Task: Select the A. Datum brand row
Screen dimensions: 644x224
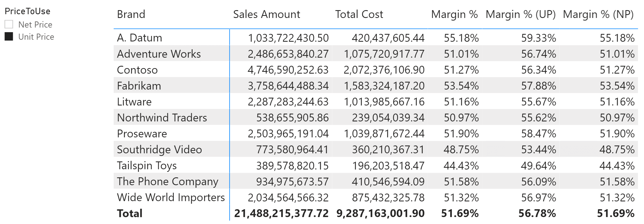Action: pyautogui.click(x=376, y=38)
